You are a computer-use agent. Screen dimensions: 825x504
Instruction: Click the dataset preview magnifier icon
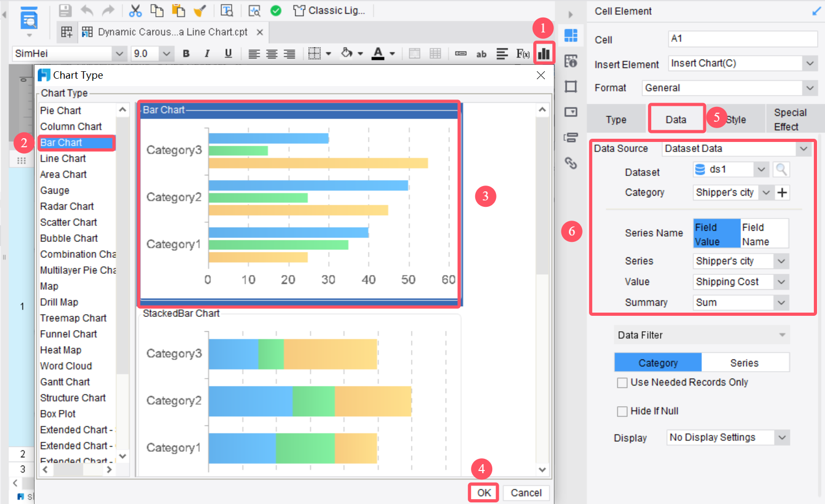[x=781, y=170]
